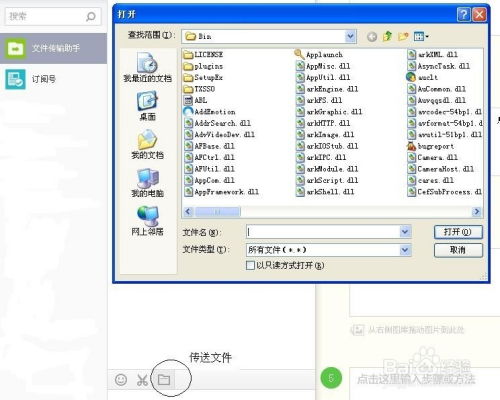
Task: Expand the look-in Bin folder dropdown
Action: pos(350,36)
